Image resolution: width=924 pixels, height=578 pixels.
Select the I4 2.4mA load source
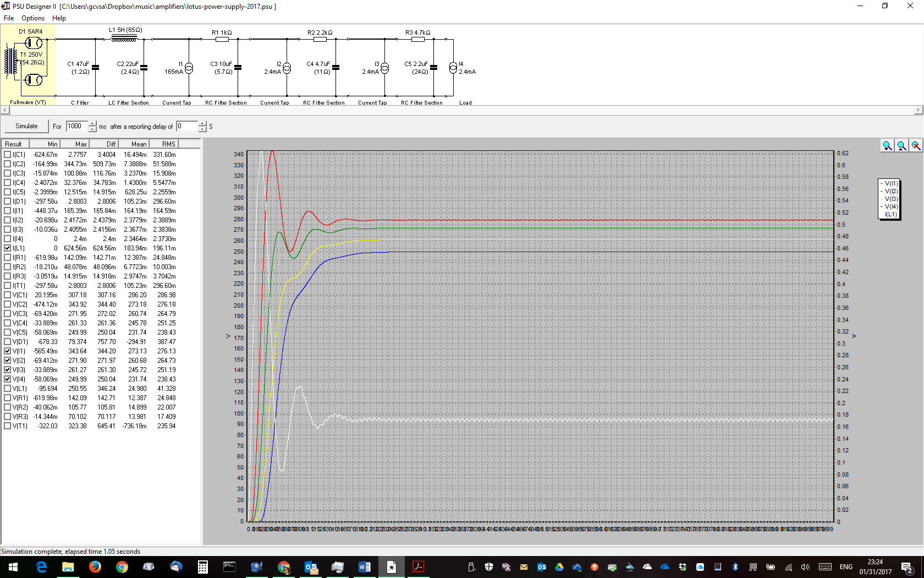[453, 68]
